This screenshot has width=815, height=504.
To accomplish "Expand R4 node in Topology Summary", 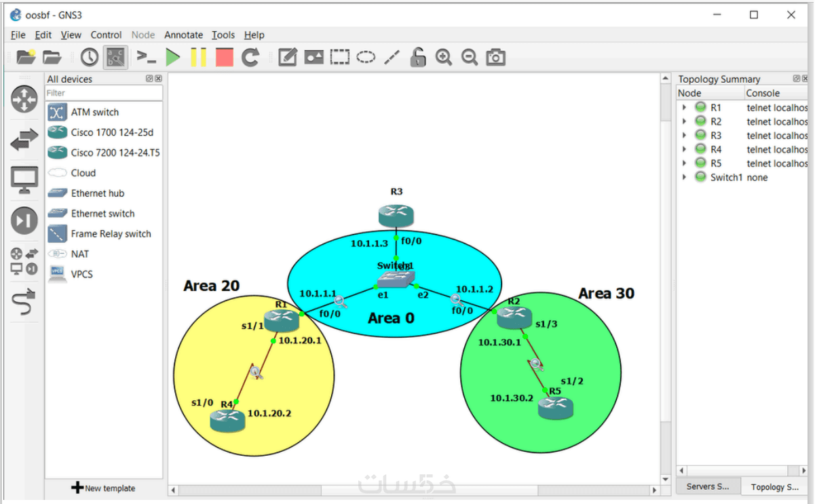I will [685, 149].
